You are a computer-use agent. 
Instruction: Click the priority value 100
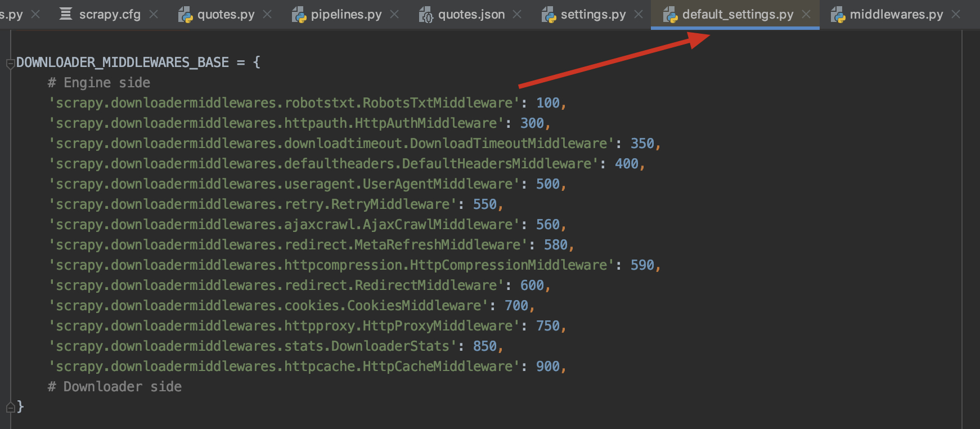(548, 103)
